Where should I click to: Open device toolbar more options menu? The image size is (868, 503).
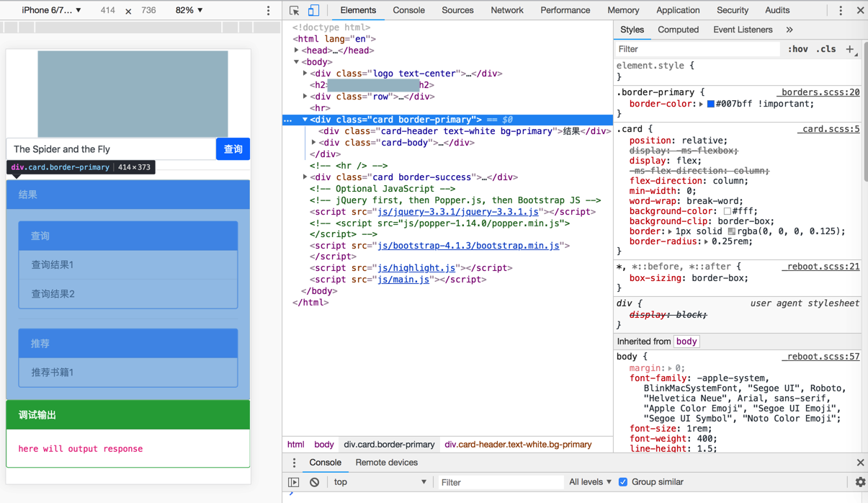[269, 11]
